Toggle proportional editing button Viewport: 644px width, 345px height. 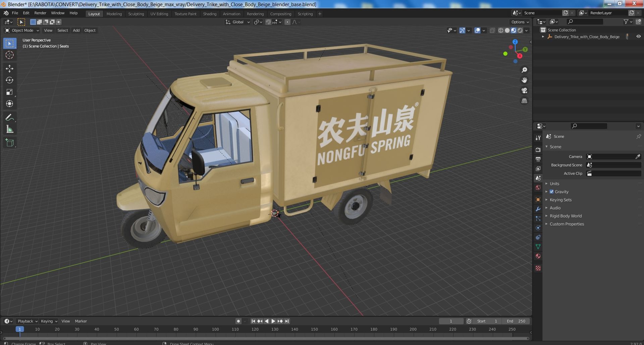click(x=287, y=22)
